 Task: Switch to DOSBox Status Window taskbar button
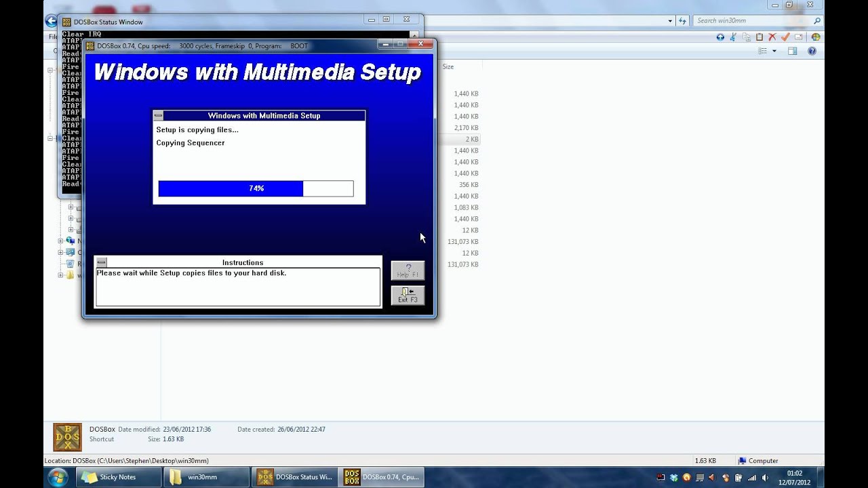294,477
